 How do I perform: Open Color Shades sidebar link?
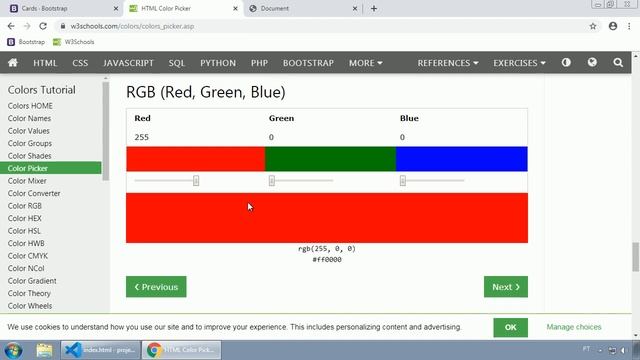coord(29,156)
